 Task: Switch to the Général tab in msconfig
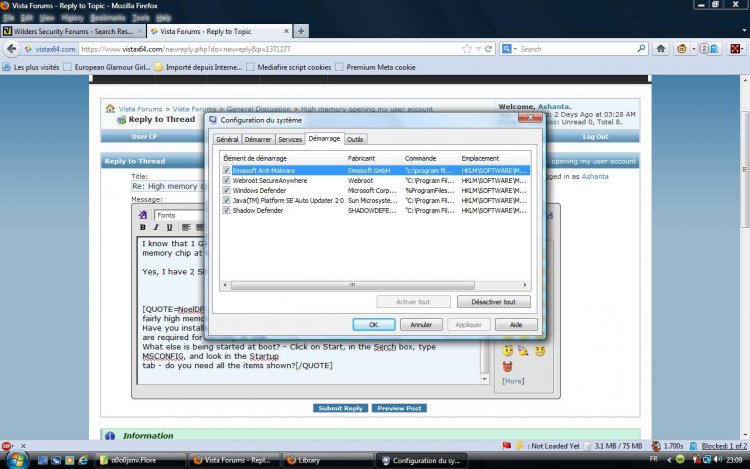tap(227, 139)
